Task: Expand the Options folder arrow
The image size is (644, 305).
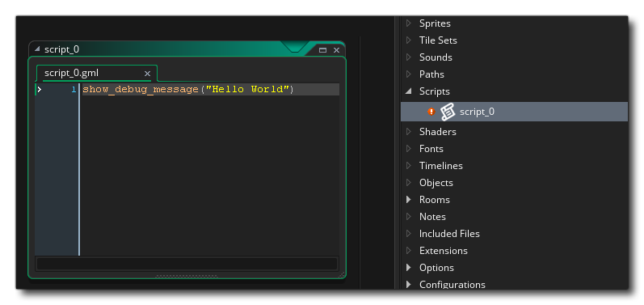Action: [409, 268]
